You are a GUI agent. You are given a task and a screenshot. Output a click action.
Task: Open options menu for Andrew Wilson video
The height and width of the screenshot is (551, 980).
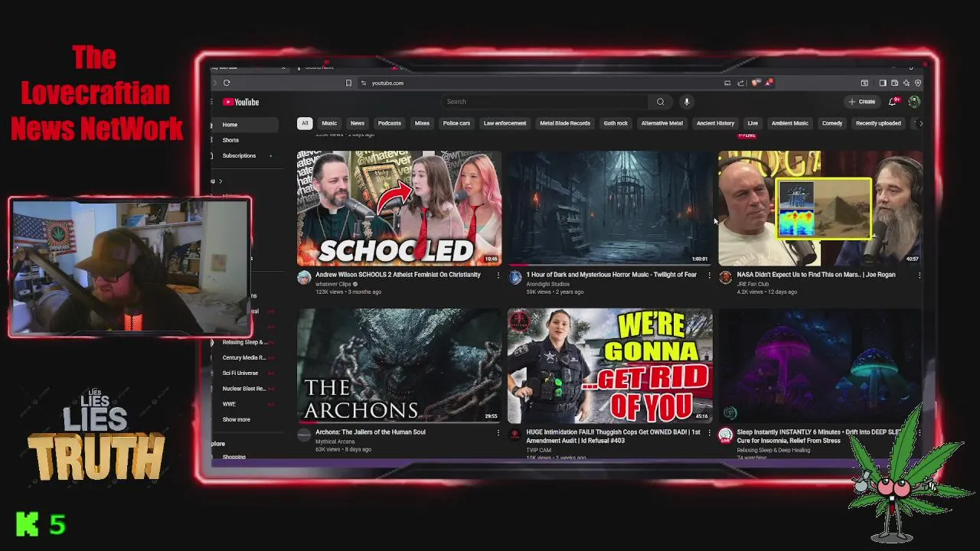tap(498, 275)
